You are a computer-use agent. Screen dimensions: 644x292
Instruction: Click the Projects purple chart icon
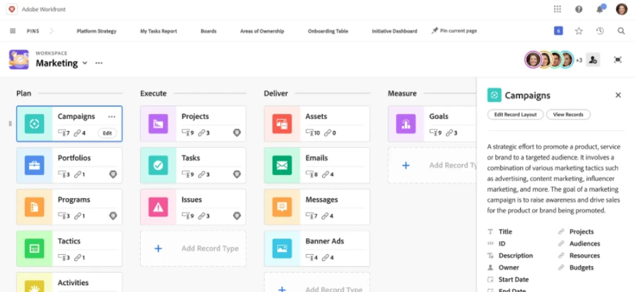tap(158, 124)
